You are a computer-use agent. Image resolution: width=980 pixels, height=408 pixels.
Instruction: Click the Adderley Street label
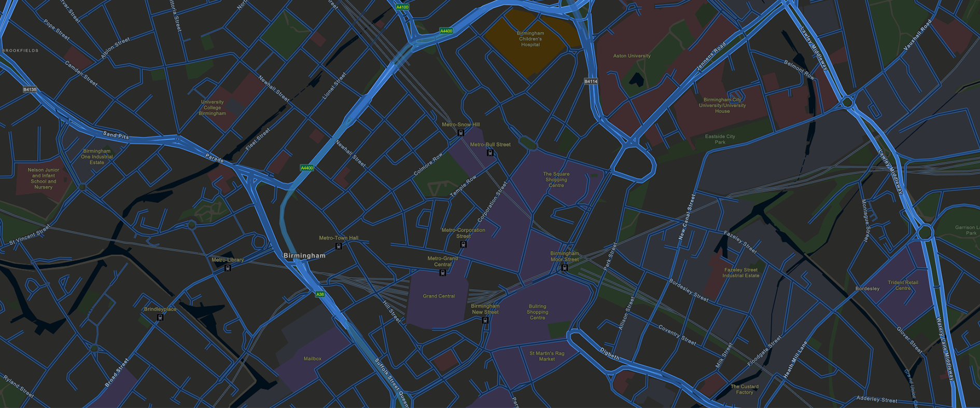point(877,399)
